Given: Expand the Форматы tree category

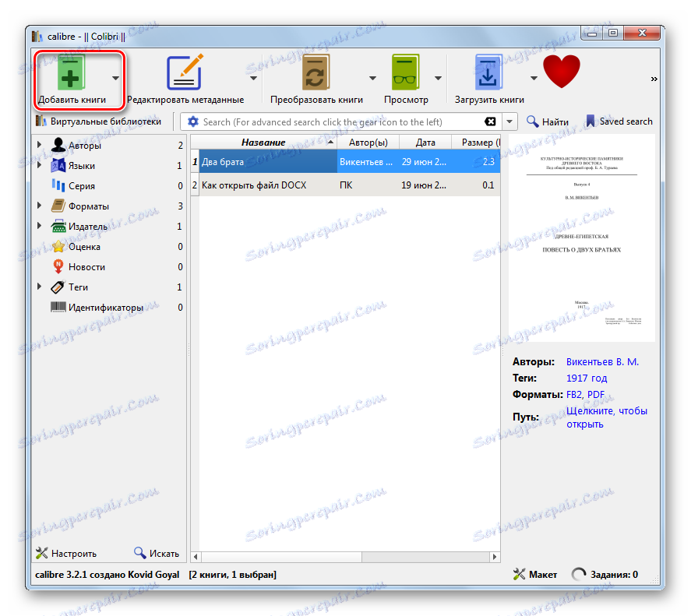Looking at the screenshot, I should coord(39,206).
